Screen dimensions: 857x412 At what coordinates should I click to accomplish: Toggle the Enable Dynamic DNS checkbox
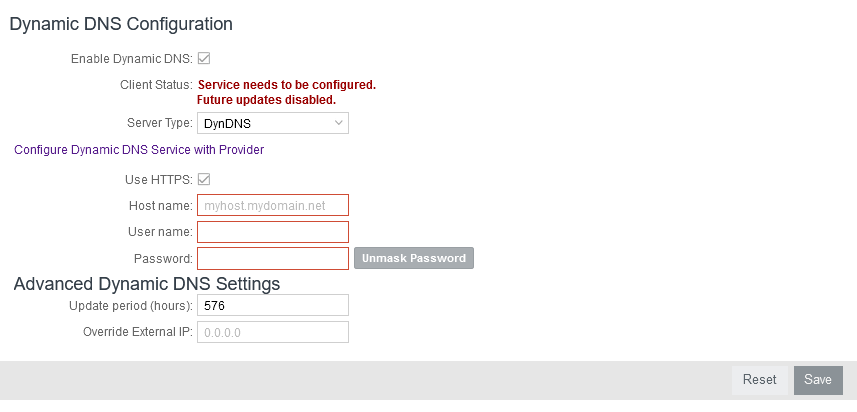tap(204, 58)
